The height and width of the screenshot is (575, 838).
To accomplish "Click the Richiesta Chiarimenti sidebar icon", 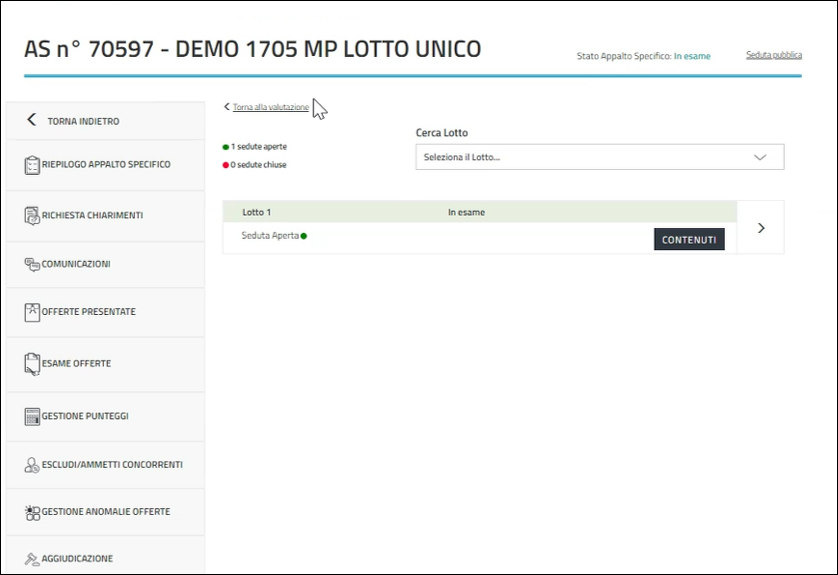I will (32, 215).
